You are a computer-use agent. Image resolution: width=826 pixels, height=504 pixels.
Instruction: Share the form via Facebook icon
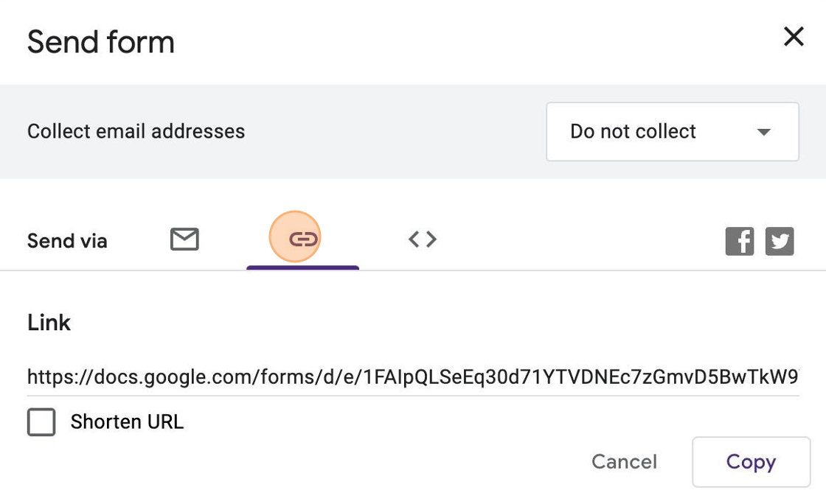pos(740,242)
